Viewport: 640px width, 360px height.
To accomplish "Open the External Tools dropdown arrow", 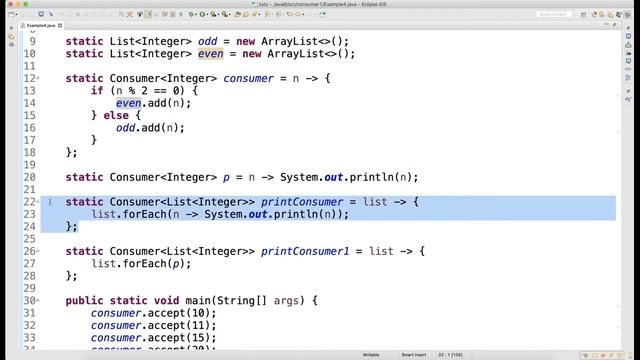I will 230,14.
